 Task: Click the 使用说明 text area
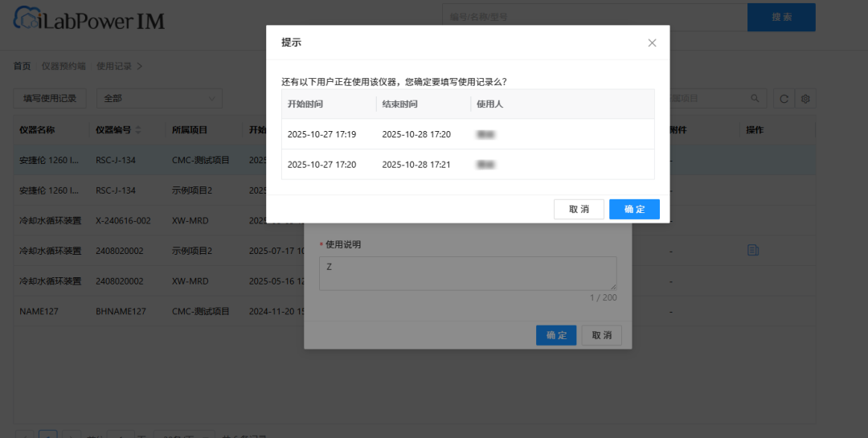[x=467, y=273]
